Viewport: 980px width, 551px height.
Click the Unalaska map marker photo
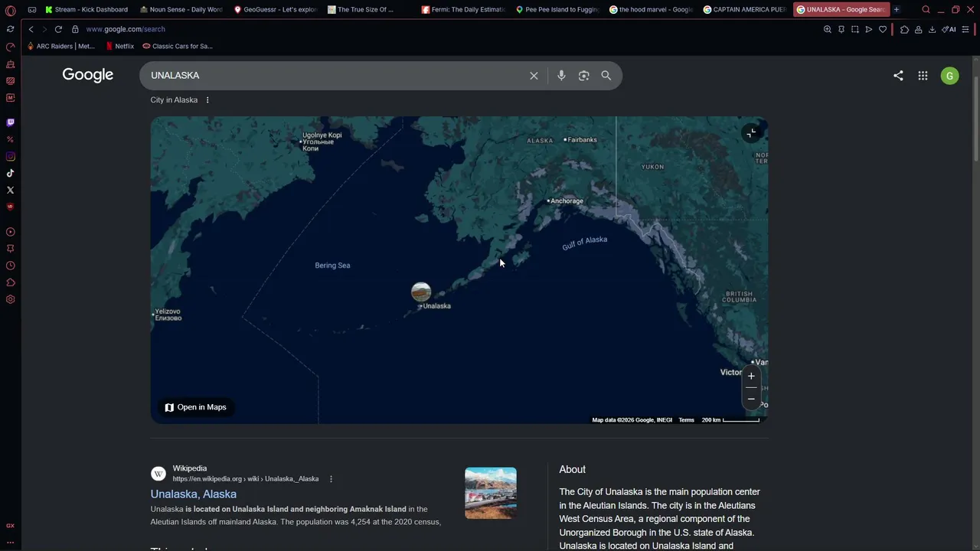click(x=421, y=292)
